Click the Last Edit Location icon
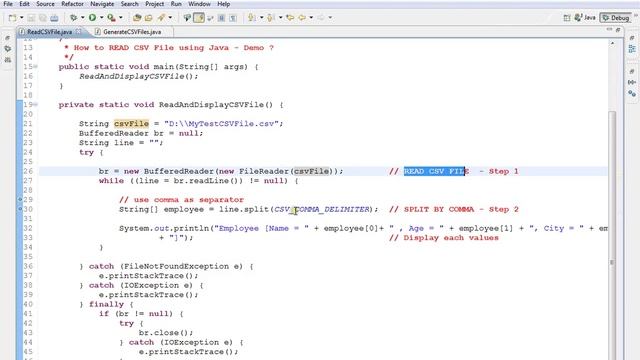The image size is (640, 360). point(290,18)
